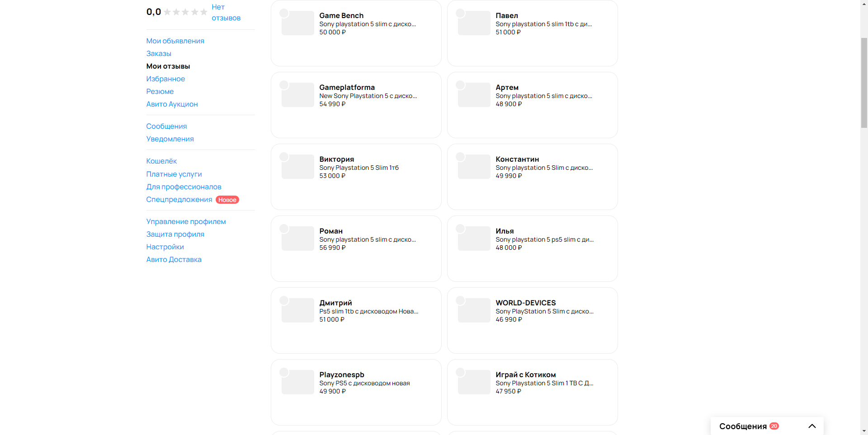Go to Заказы in sidebar
868x435 pixels.
pos(159,53)
